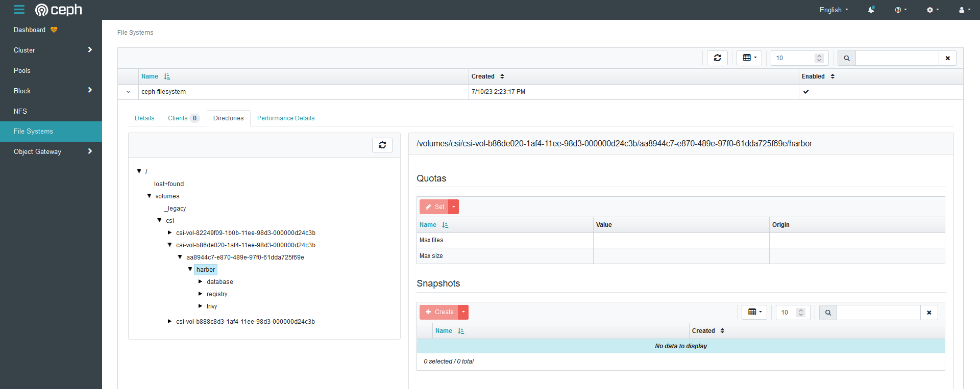Collapse csi-vol-b86de020 directory
This screenshot has width=980, height=389.
pyautogui.click(x=169, y=245)
